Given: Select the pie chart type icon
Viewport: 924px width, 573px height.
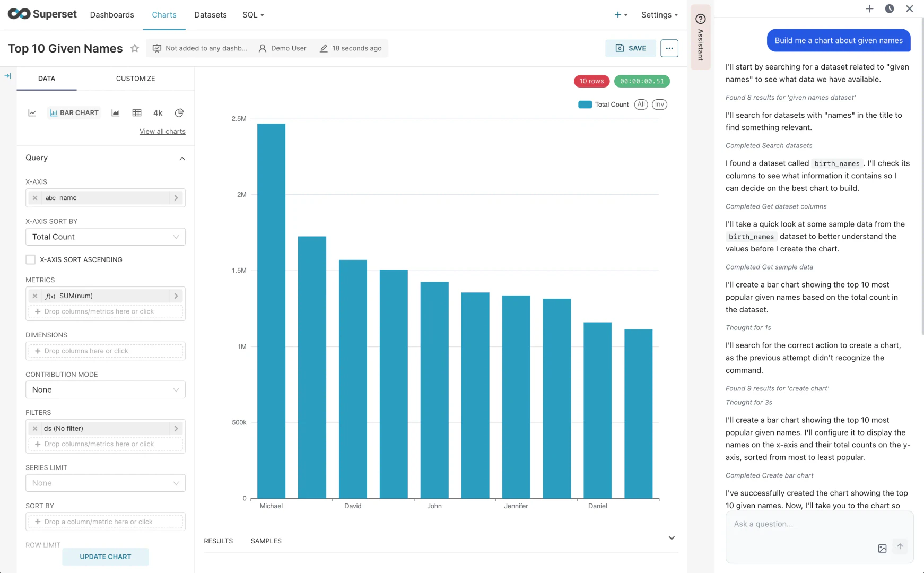Looking at the screenshot, I should coord(179,113).
